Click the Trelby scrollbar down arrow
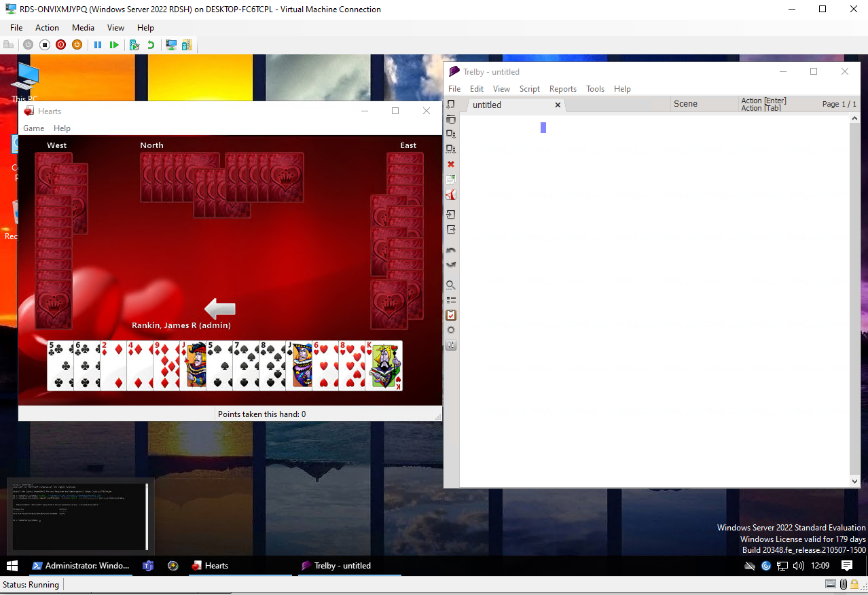 [x=855, y=481]
